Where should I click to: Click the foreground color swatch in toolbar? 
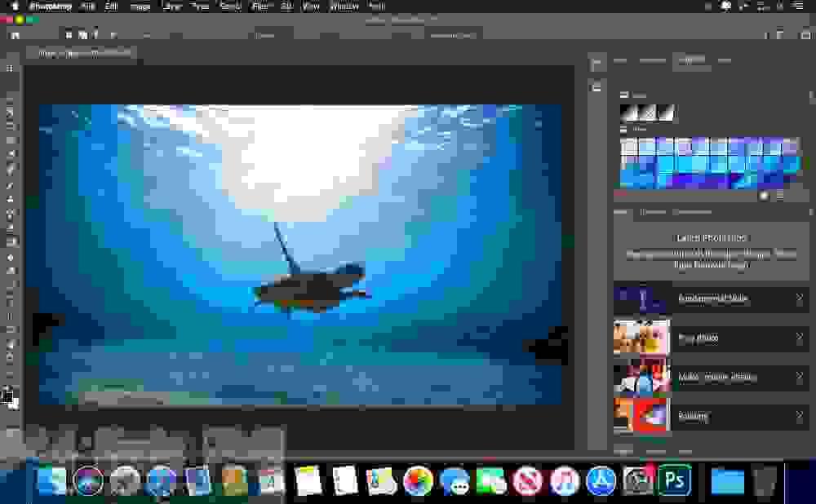point(7,397)
